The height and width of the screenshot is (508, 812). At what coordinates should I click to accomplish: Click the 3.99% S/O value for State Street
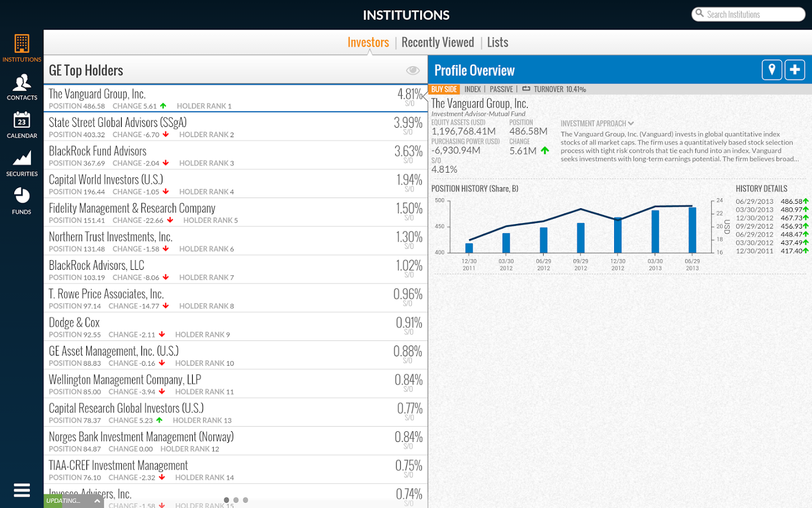click(x=408, y=123)
